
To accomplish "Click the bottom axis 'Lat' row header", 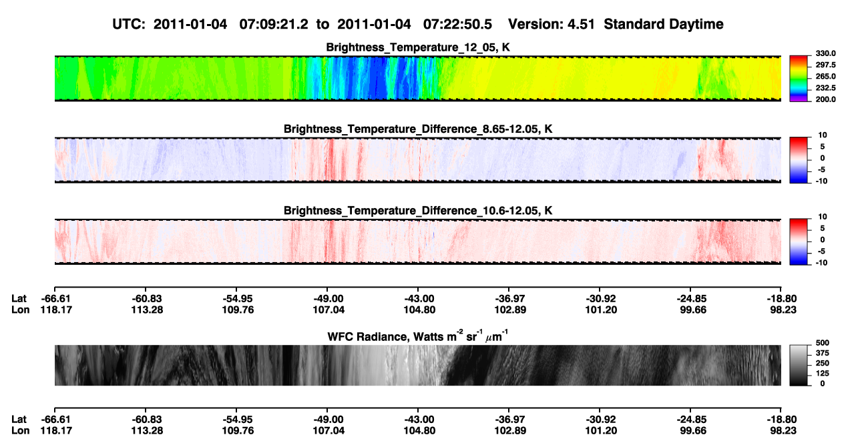I will click(19, 420).
